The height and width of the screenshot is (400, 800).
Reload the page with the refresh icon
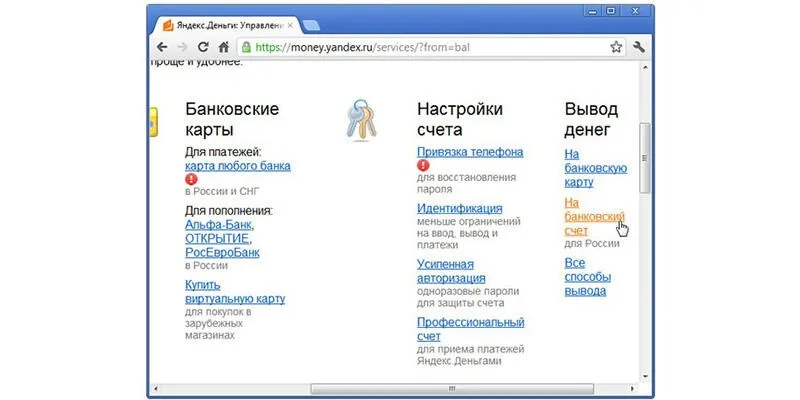tap(203, 47)
